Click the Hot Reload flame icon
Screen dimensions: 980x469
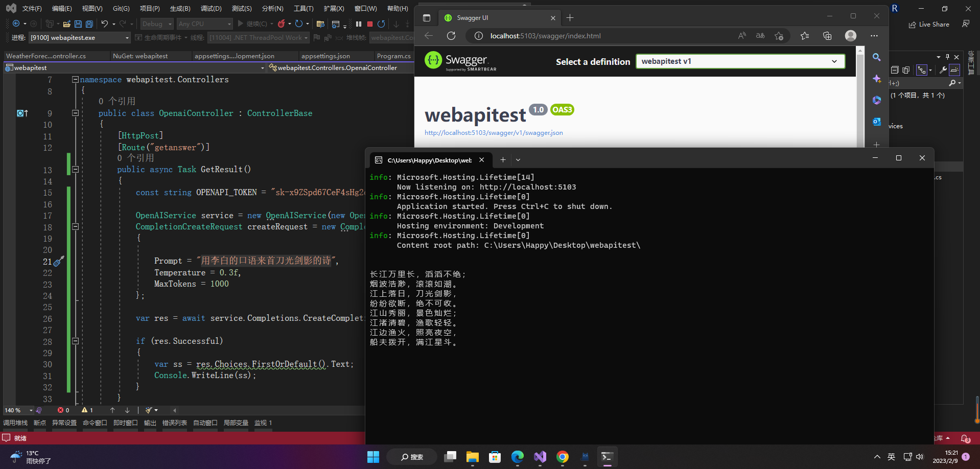coord(281,24)
